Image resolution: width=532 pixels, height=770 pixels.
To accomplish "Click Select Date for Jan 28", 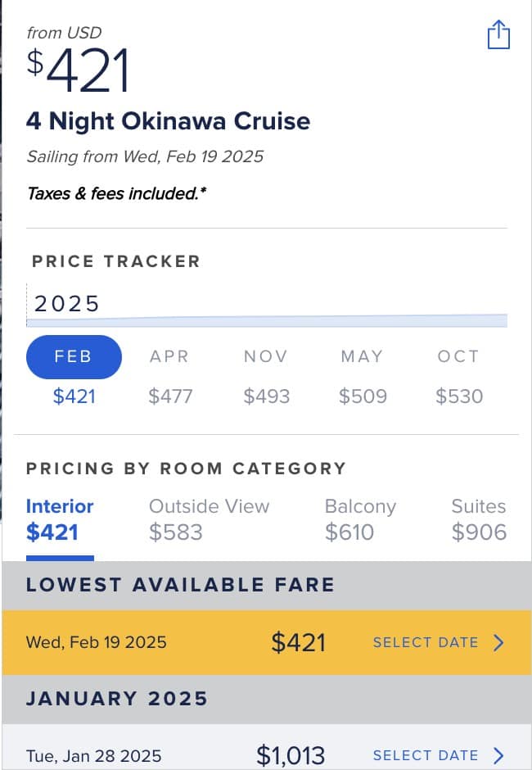I will pyautogui.click(x=426, y=755).
